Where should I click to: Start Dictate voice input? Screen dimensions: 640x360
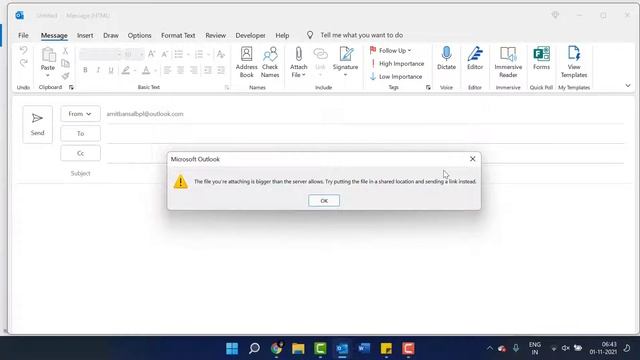(x=446, y=58)
